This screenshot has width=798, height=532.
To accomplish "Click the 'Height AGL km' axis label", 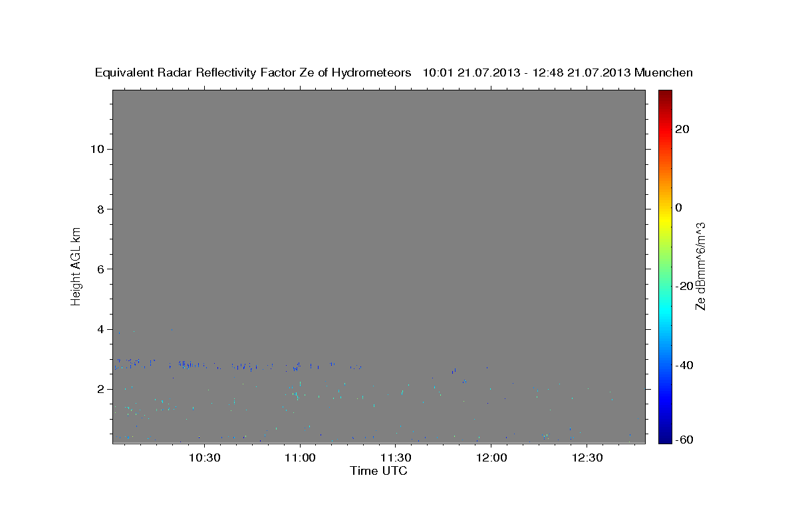I will click(76, 265).
